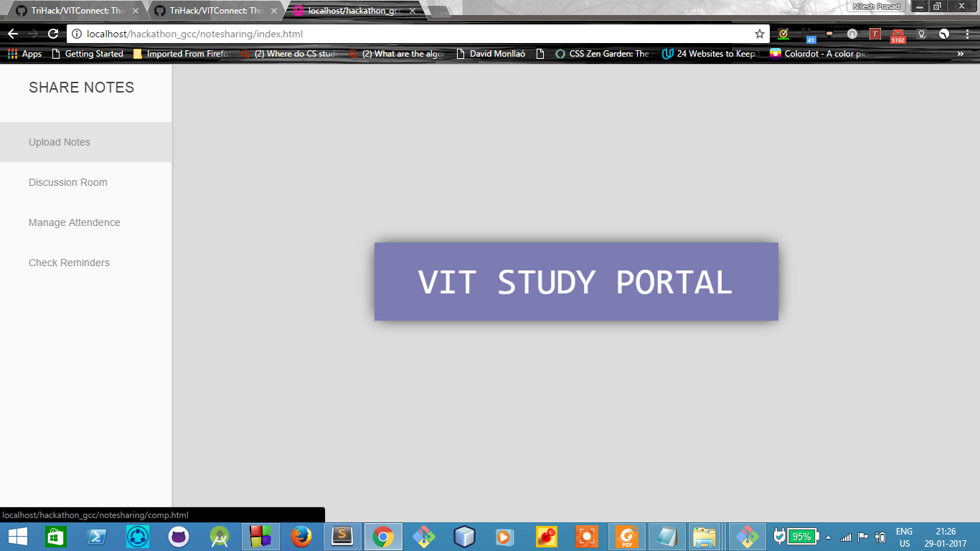Click the network signal tray icon
Screen dimensions: 980x551
tap(846, 537)
